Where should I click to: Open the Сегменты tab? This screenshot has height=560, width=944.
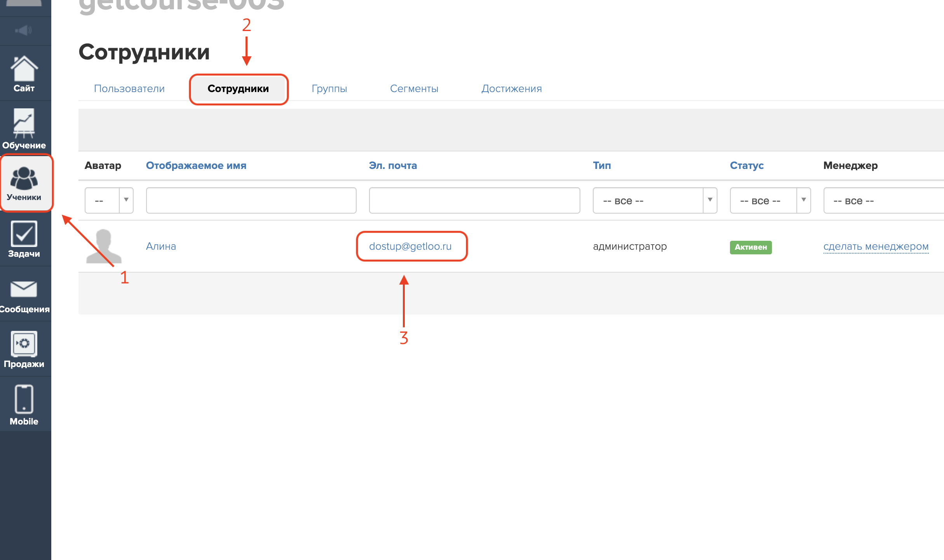point(414,89)
